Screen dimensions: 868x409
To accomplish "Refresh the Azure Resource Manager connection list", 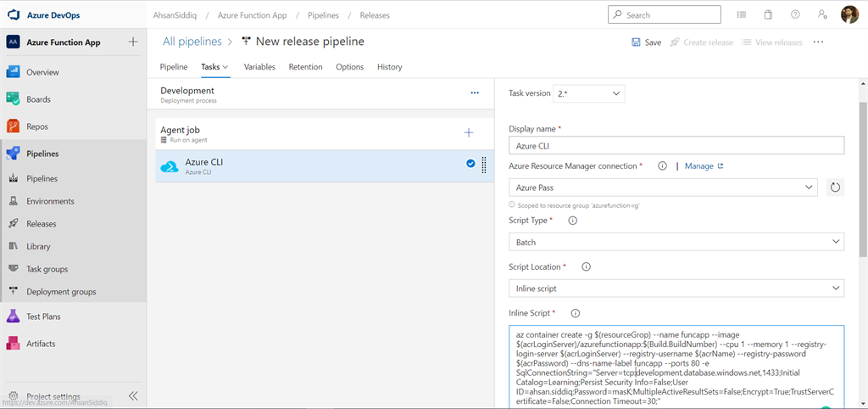I will click(835, 188).
